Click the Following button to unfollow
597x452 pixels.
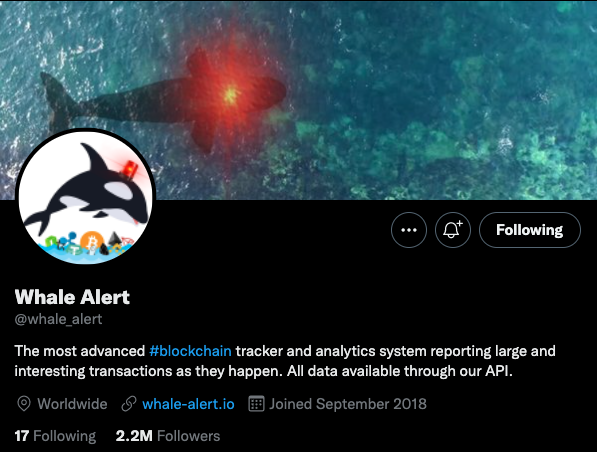tap(530, 230)
